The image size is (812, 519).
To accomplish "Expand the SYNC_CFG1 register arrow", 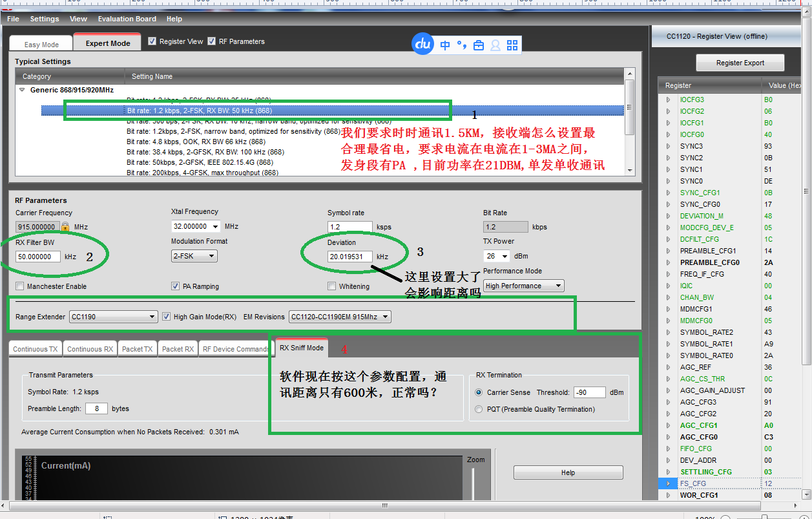I will [669, 193].
